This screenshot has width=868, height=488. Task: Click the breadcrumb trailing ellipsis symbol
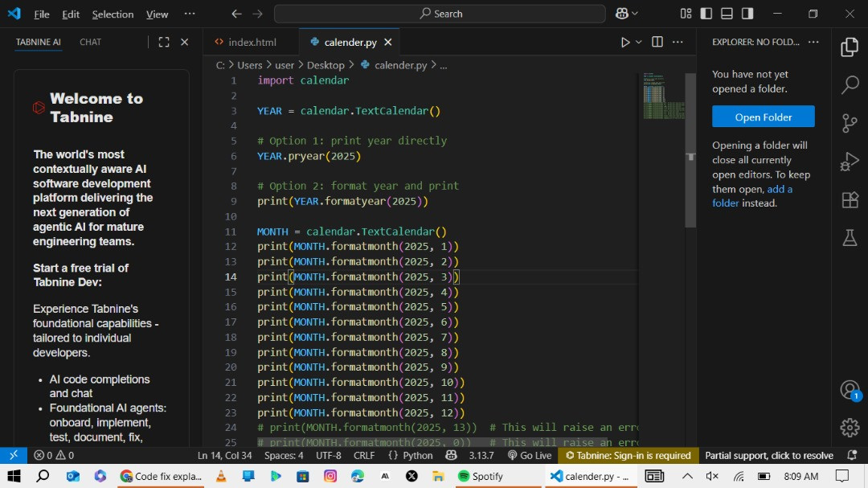[444, 65]
